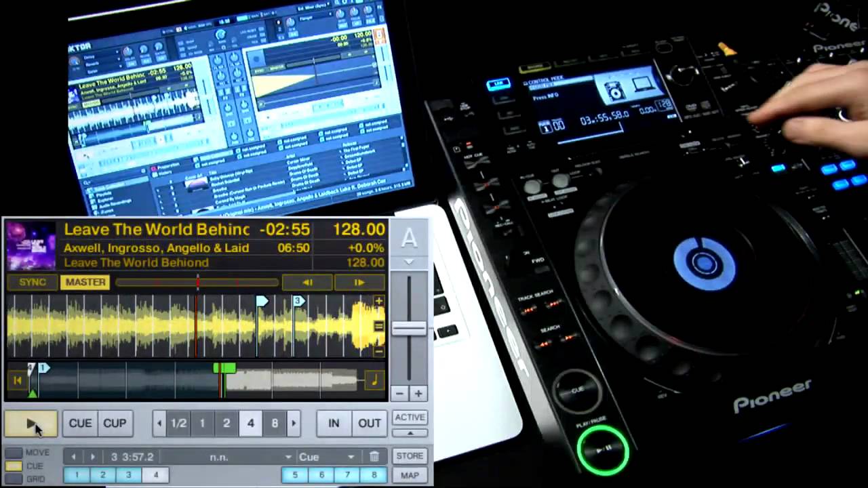
Task: Toggle the MASTER tempo button
Action: tap(85, 282)
